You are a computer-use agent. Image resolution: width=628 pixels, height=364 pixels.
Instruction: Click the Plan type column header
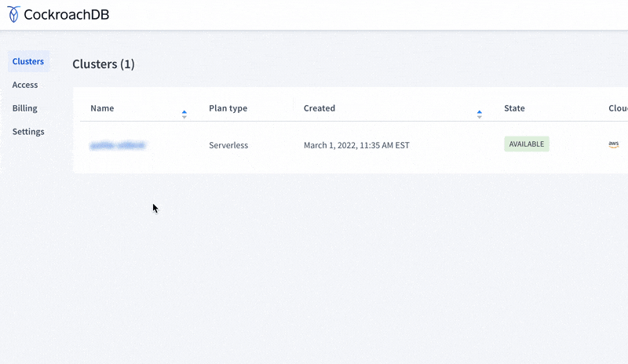(x=228, y=108)
